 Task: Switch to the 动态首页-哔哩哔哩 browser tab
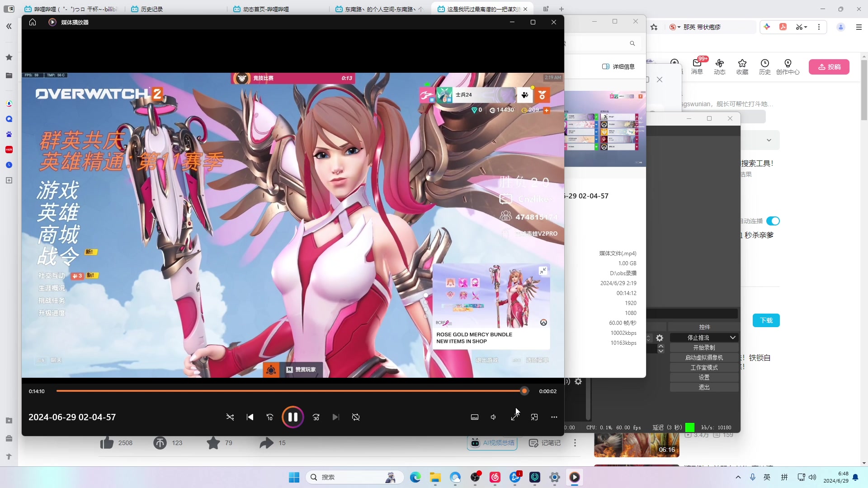point(278,9)
